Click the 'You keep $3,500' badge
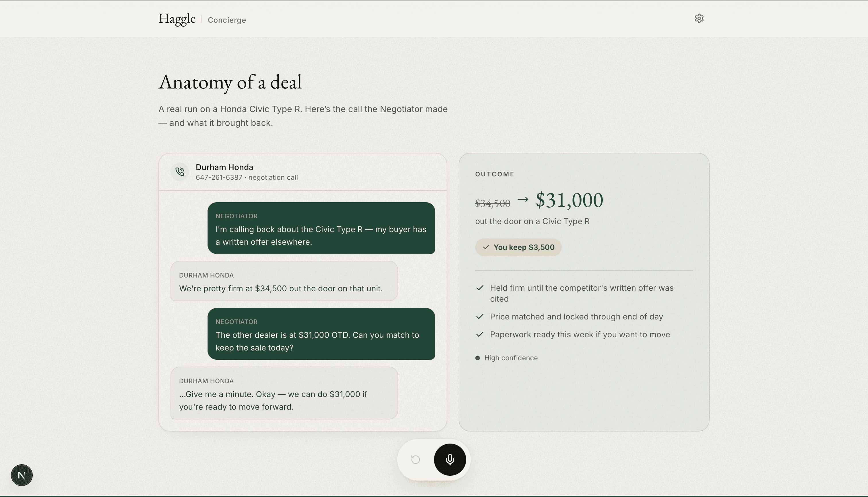The height and width of the screenshot is (497, 868). click(518, 247)
